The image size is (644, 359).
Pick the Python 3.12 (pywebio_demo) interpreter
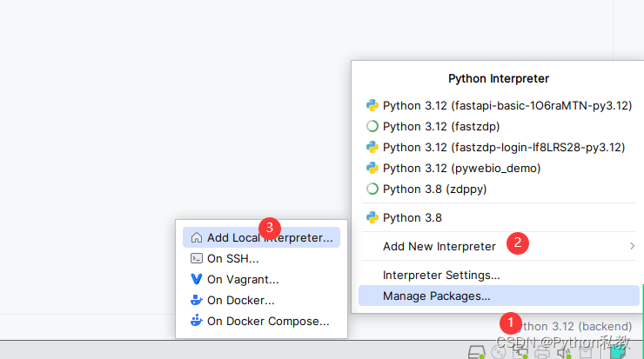click(499, 169)
